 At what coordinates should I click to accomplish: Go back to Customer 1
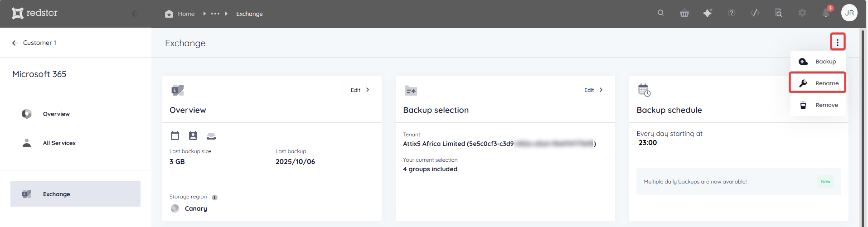34,43
